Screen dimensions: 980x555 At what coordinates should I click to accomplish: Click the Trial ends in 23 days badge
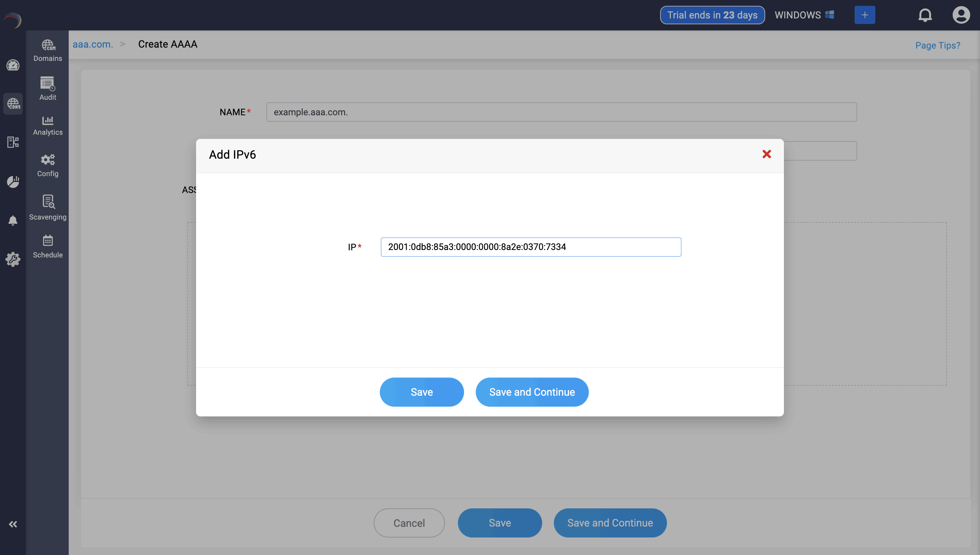coord(712,15)
